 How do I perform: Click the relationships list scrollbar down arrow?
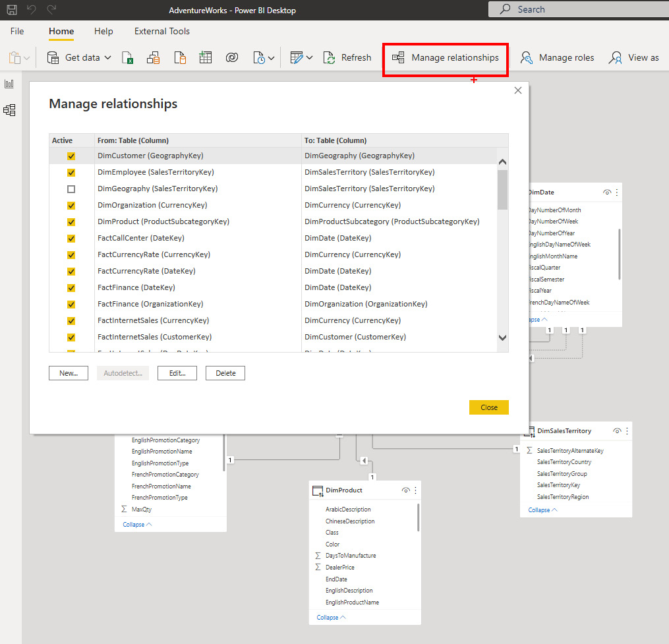pos(502,337)
